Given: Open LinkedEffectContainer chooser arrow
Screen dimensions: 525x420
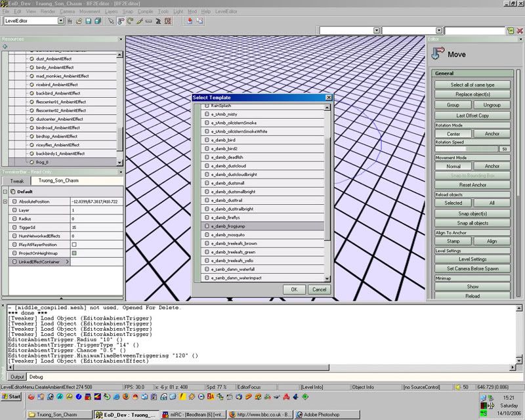Looking at the screenshot, I should [x=67, y=262].
